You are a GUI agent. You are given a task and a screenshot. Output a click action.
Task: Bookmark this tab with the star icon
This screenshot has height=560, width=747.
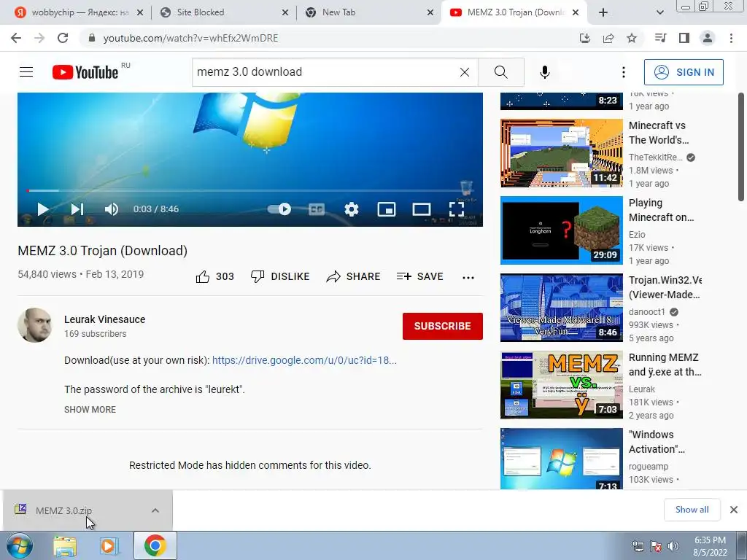(632, 38)
